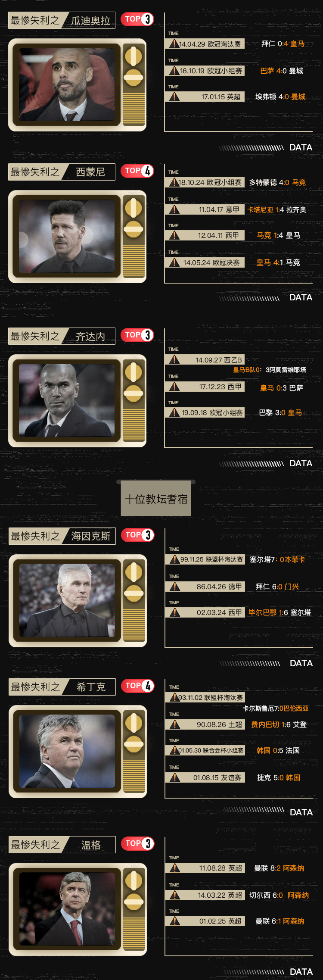This screenshot has width=323, height=980.
Task: Click the TOP 4 badge beside 西蒙尼
Action: [137, 171]
